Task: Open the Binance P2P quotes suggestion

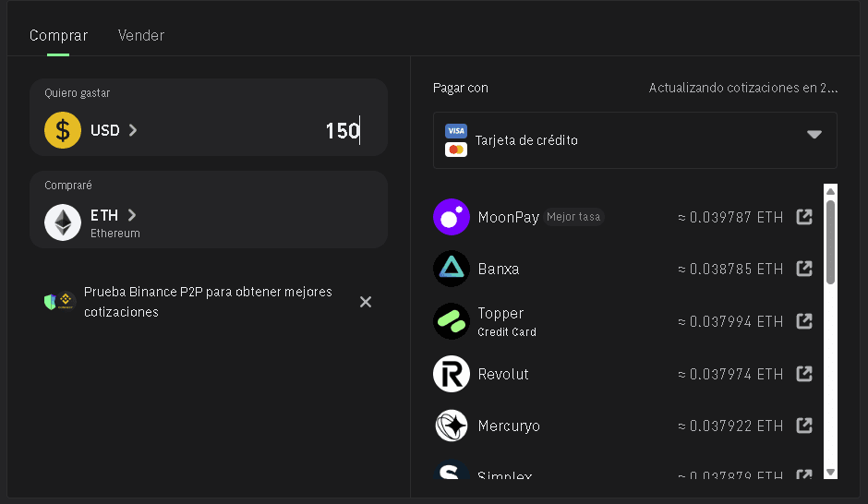Action: pos(208,302)
